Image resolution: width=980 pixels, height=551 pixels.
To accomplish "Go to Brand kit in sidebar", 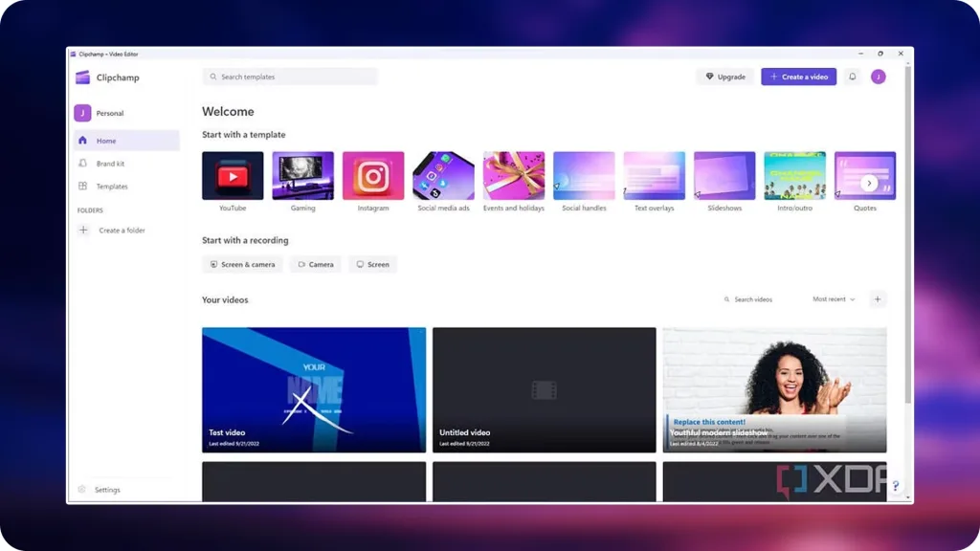I will click(110, 164).
